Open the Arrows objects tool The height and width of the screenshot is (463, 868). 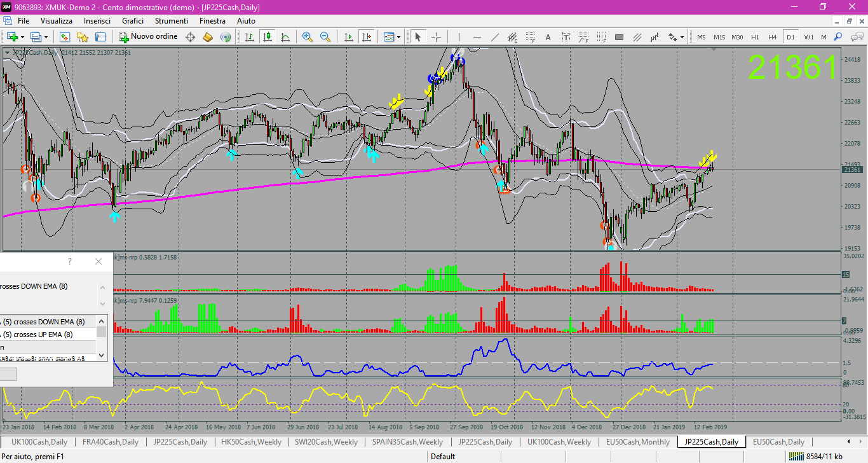pos(672,37)
